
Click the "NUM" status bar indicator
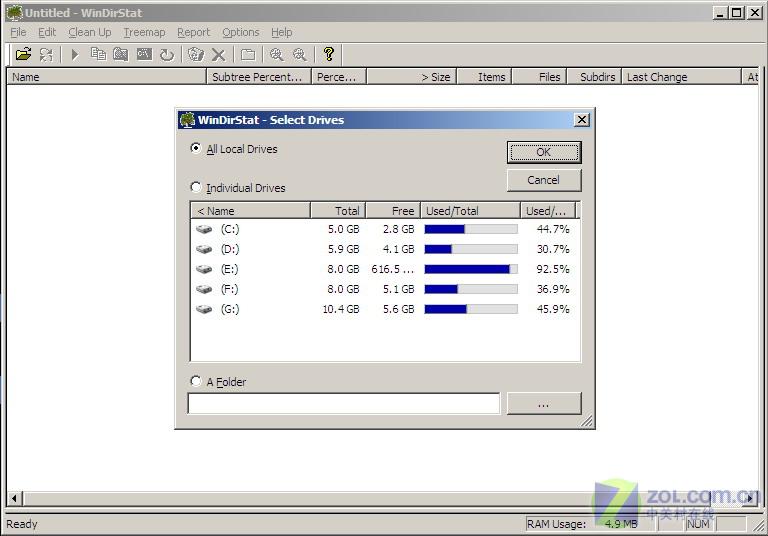pos(698,524)
